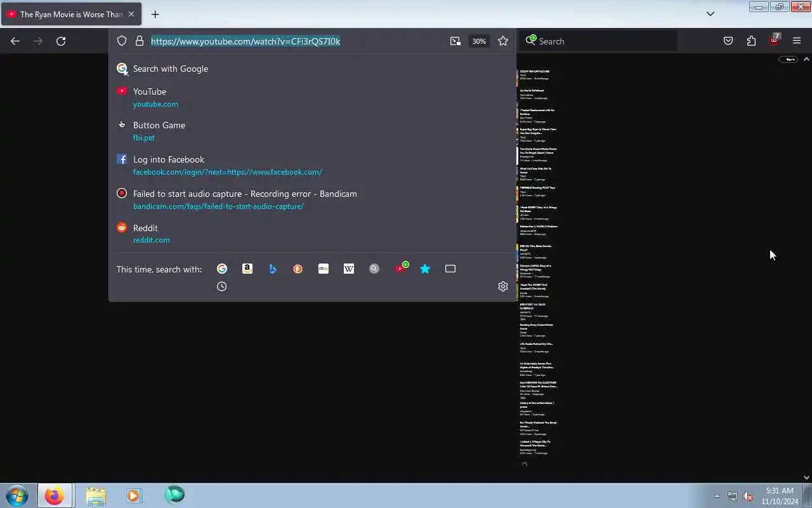Viewport: 812px width, 508px height.
Task: Click the forward navigation arrow
Action: tap(38, 41)
